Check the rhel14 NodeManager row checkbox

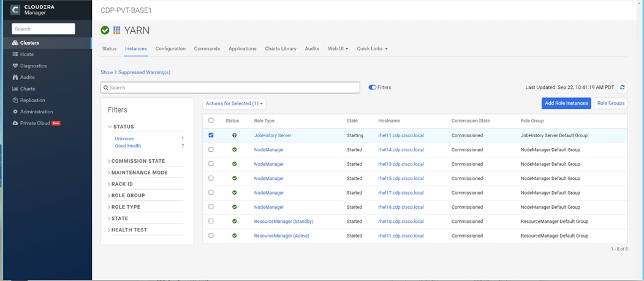(211, 149)
